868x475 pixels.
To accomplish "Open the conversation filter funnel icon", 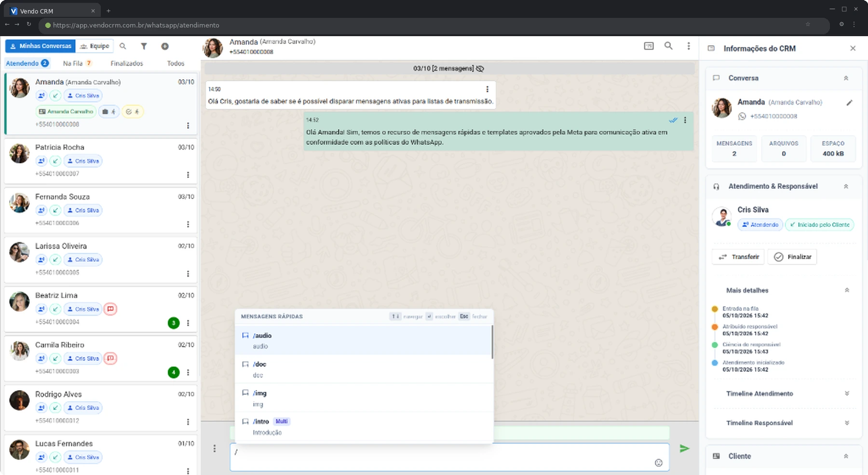I will coord(144,46).
